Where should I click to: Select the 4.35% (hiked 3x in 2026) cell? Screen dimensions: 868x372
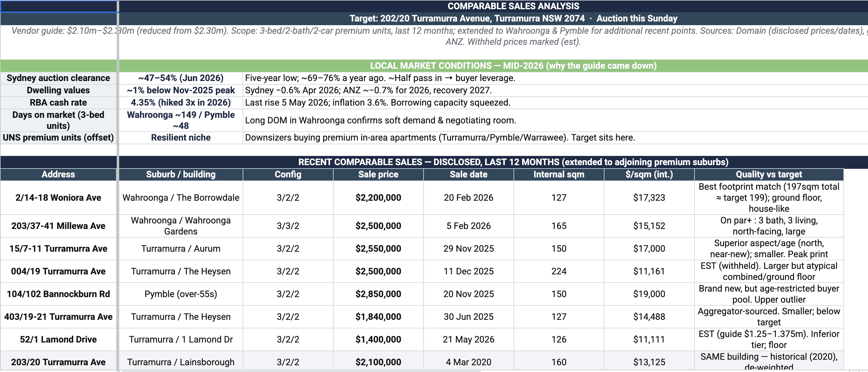coord(181,103)
